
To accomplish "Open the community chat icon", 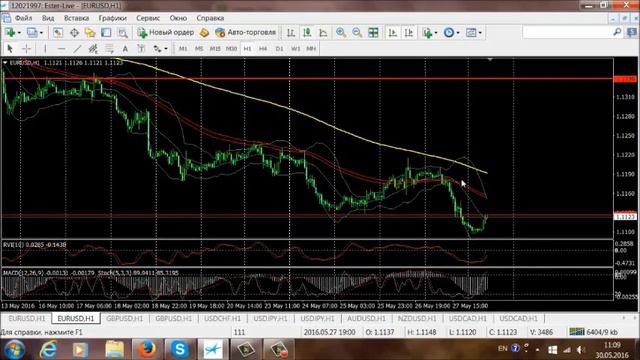I will pos(632,32).
